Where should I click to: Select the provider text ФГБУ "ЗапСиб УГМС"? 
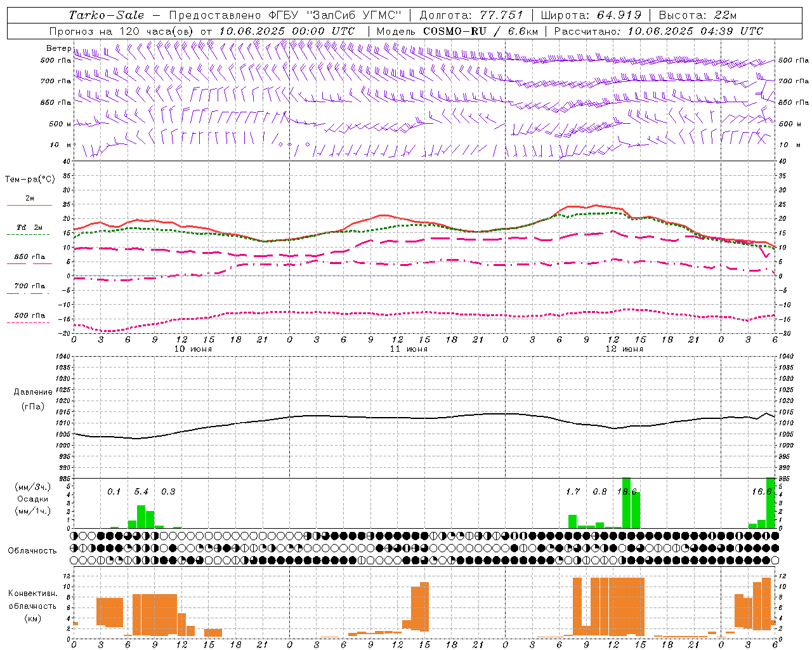point(336,15)
